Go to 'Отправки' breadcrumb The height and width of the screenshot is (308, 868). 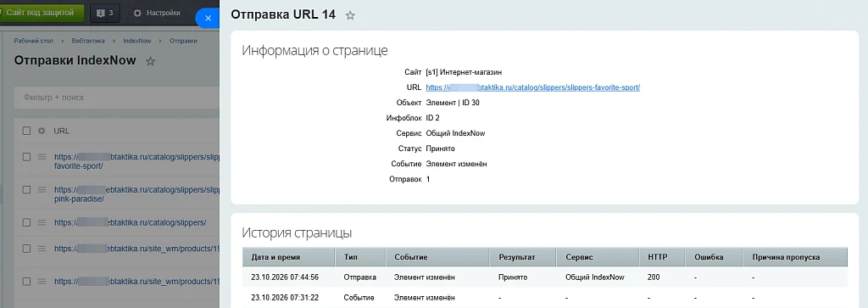(x=183, y=41)
